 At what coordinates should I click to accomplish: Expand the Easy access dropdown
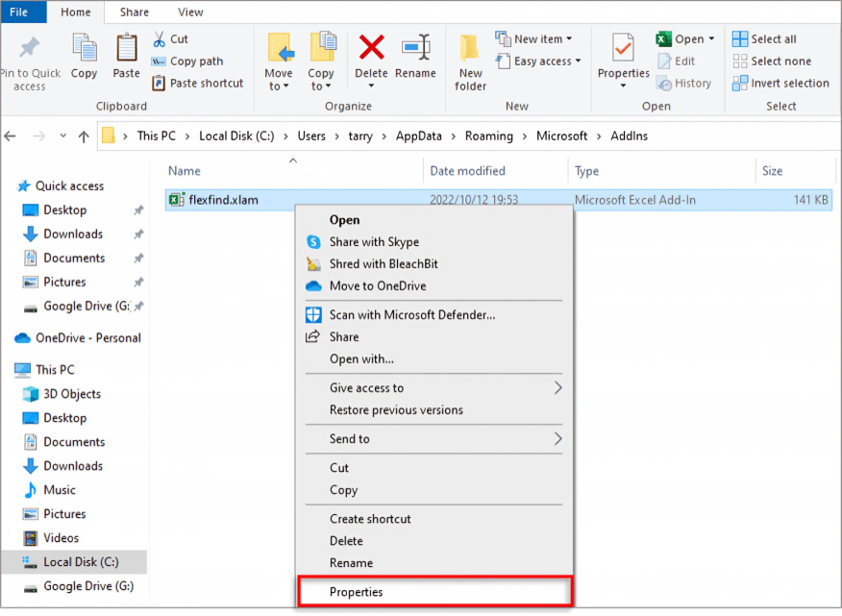(578, 61)
